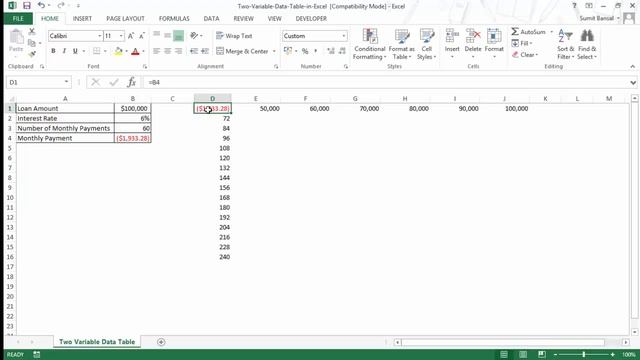Increase cell indent

pos(205,51)
